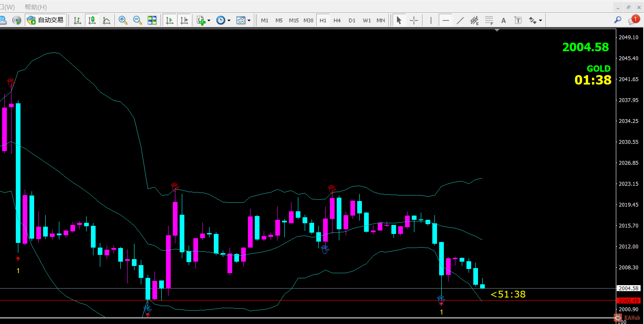
Task: Zoom in on the chart
Action: click(x=123, y=20)
